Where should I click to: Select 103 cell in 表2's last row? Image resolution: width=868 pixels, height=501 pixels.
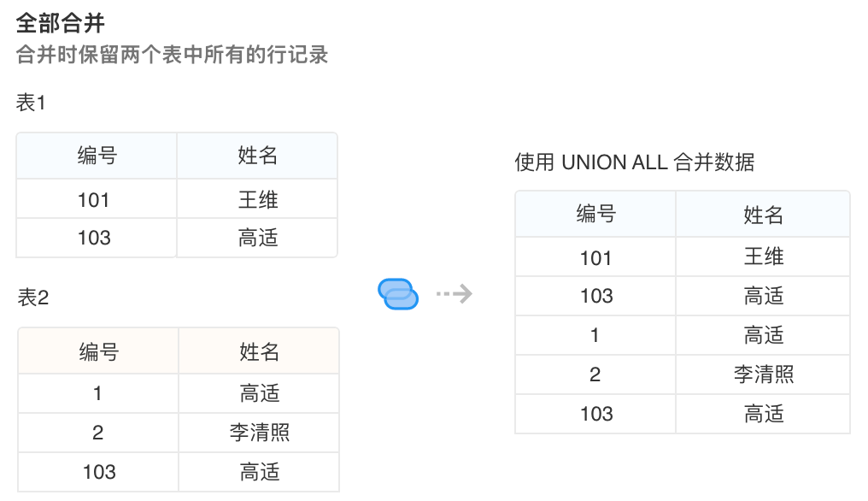point(98,472)
